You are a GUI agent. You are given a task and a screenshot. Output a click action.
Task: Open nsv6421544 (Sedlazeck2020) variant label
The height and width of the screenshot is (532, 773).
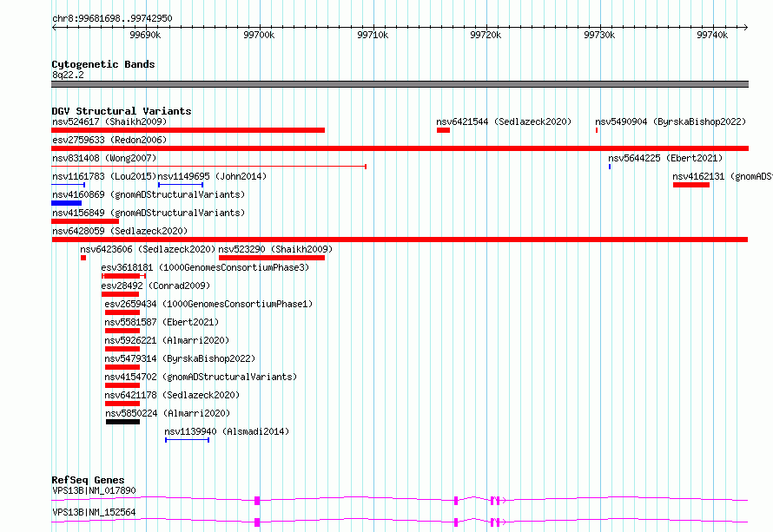[504, 122]
